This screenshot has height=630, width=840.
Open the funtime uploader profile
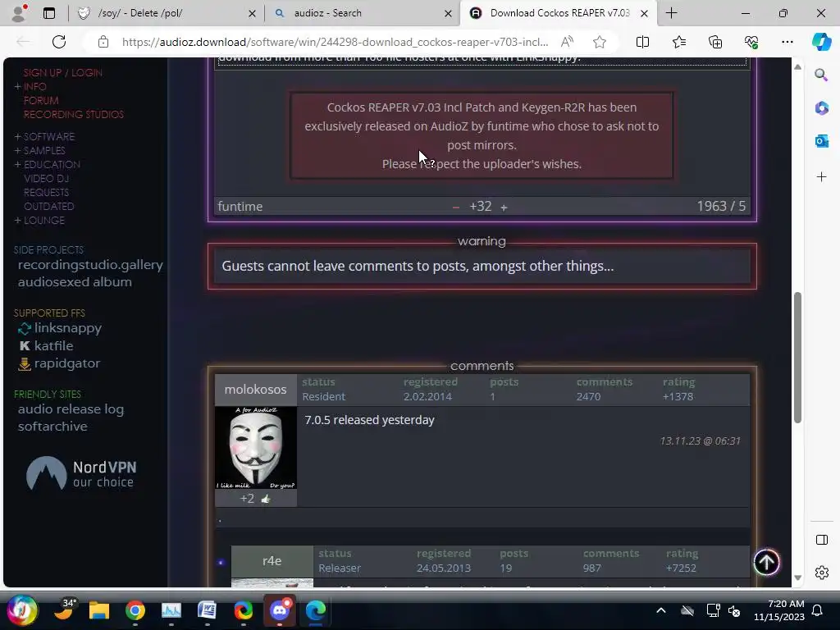click(x=240, y=206)
